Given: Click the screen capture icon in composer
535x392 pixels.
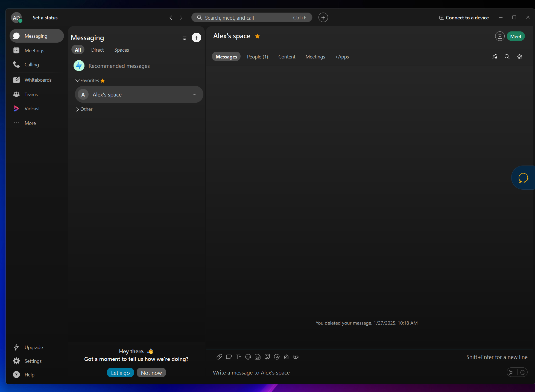Looking at the screenshot, I should pos(229,357).
